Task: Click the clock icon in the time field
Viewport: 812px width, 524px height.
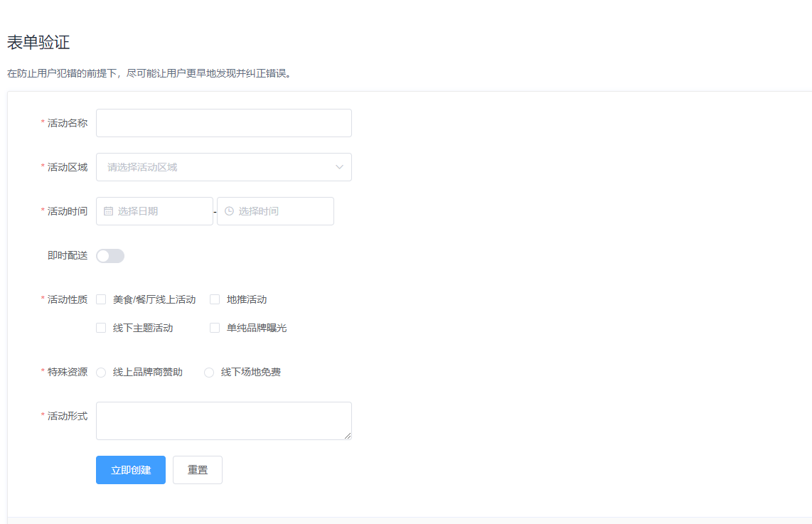Action: [229, 210]
